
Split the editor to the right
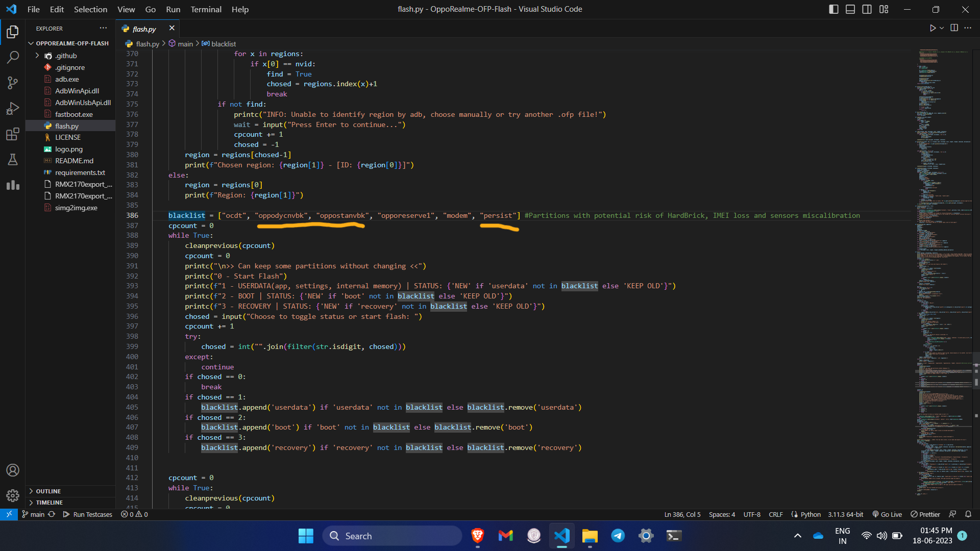click(x=954, y=28)
